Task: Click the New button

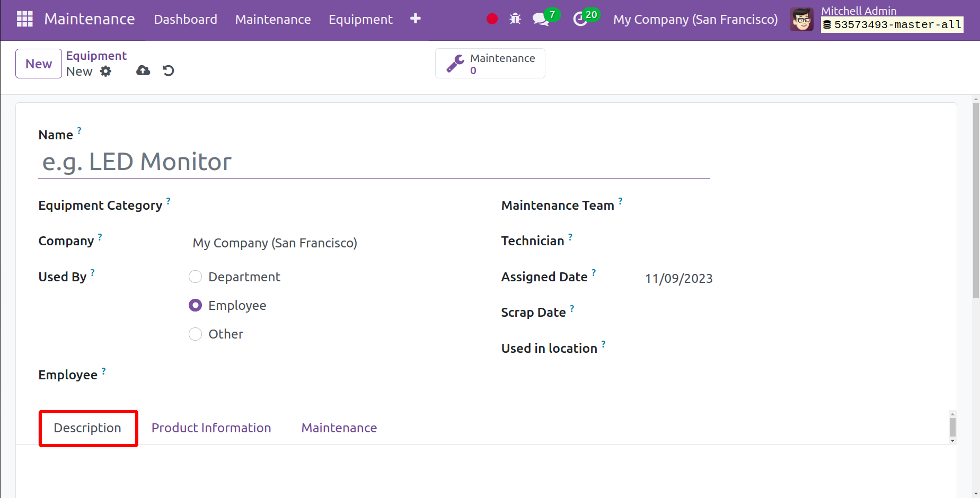Action: click(x=39, y=64)
